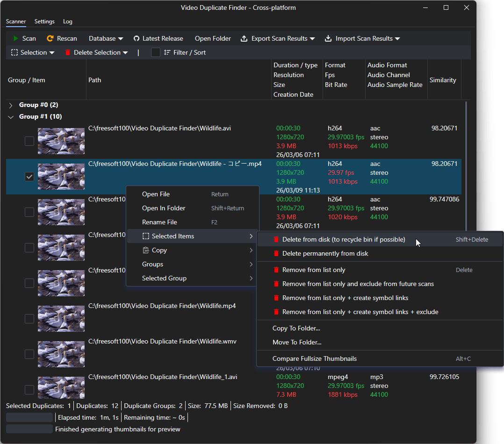This screenshot has height=444, width=504.
Task: Click the red Delete Selection trash icon
Action: (x=68, y=53)
